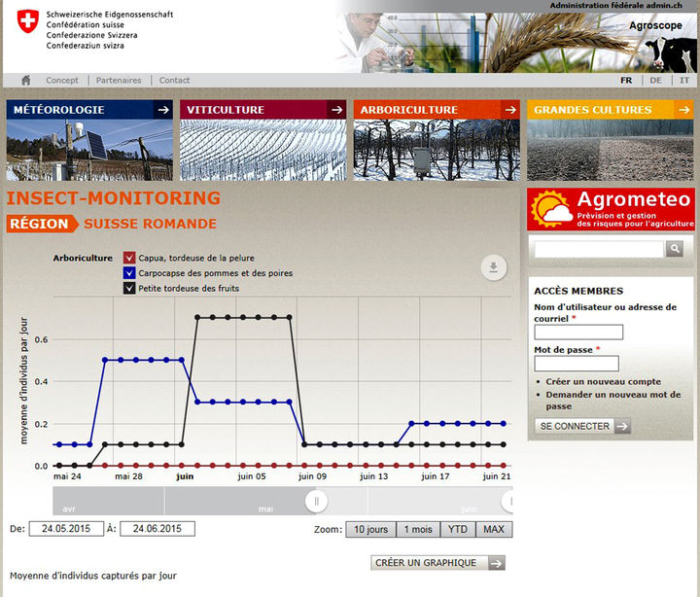Uncheck Capua, tordeuse de la pelure

coord(129,258)
